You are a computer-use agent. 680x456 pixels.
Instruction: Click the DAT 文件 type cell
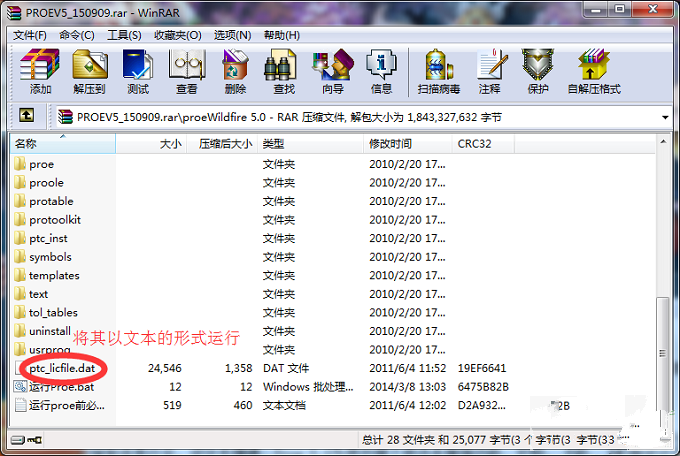[286, 368]
